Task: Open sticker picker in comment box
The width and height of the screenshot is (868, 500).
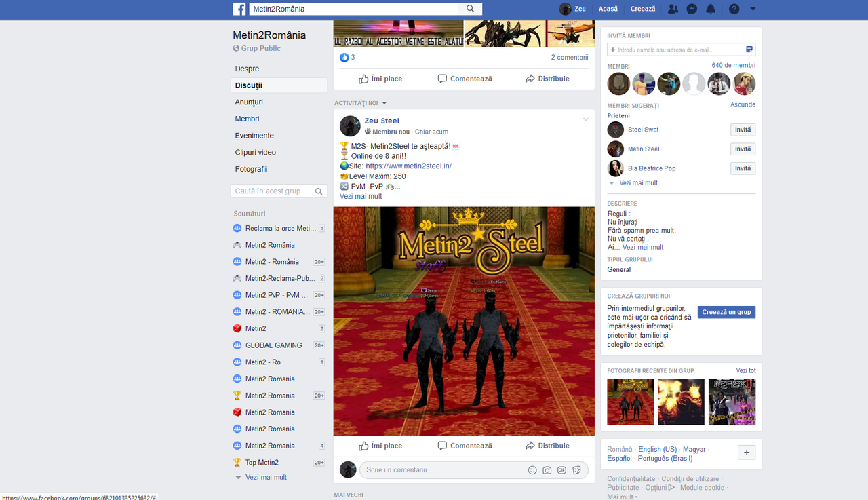Action: (x=576, y=469)
